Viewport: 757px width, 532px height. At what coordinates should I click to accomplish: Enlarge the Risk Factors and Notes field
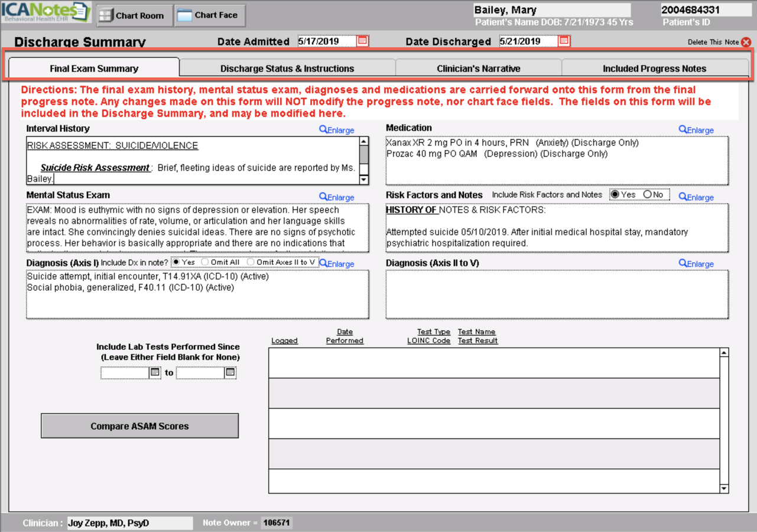pos(696,197)
